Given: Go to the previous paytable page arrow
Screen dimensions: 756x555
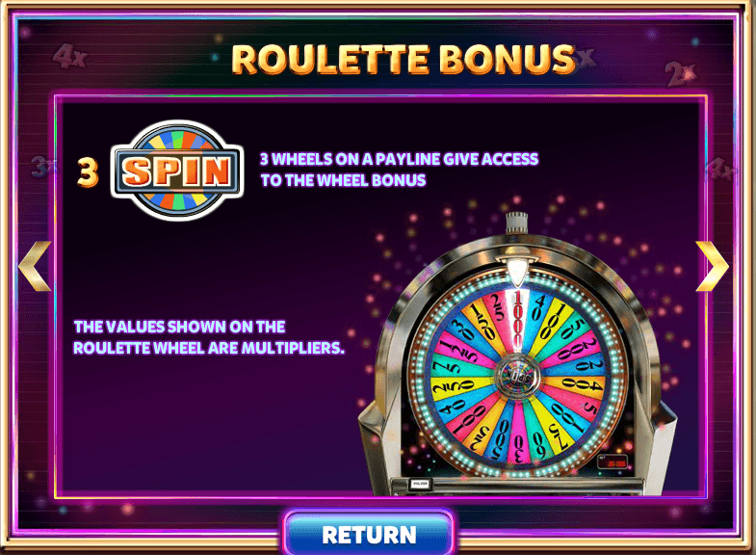Looking at the screenshot, I should (x=36, y=266).
